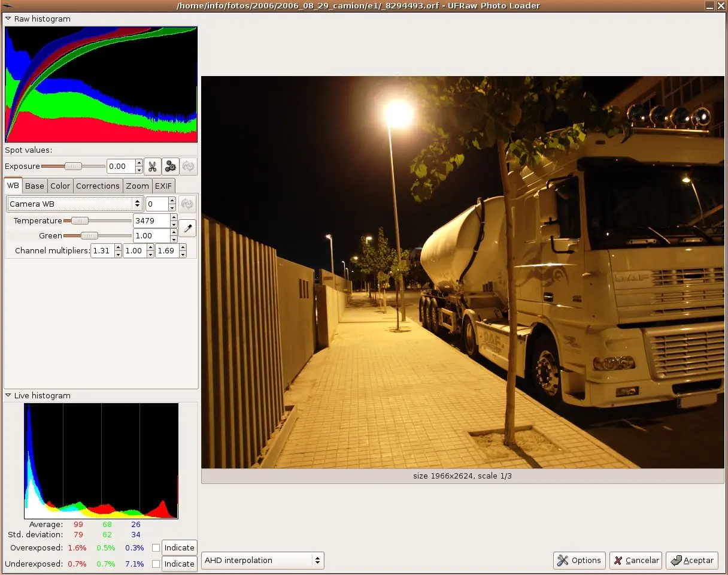Enable the Overexposed Indicate checkbox
728x575 pixels.
click(x=156, y=547)
